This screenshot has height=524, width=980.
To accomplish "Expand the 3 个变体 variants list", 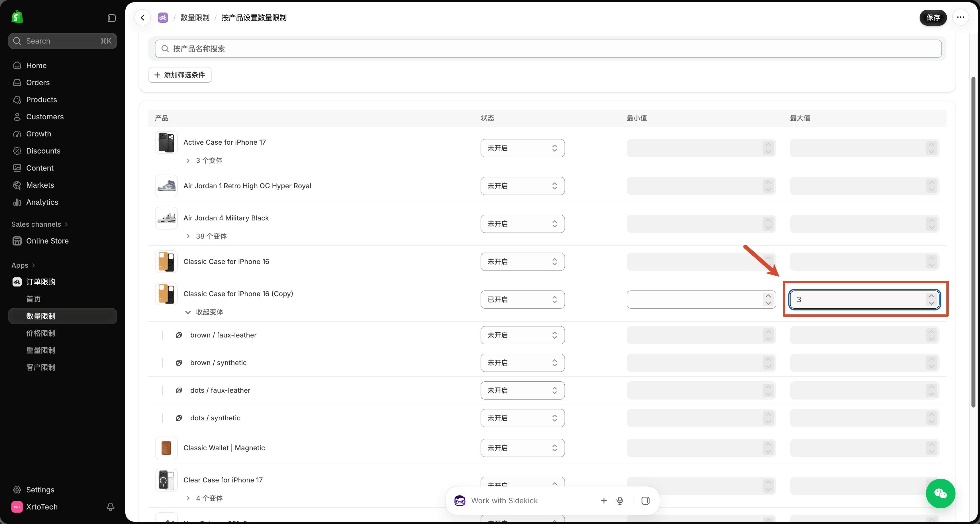I will click(204, 160).
